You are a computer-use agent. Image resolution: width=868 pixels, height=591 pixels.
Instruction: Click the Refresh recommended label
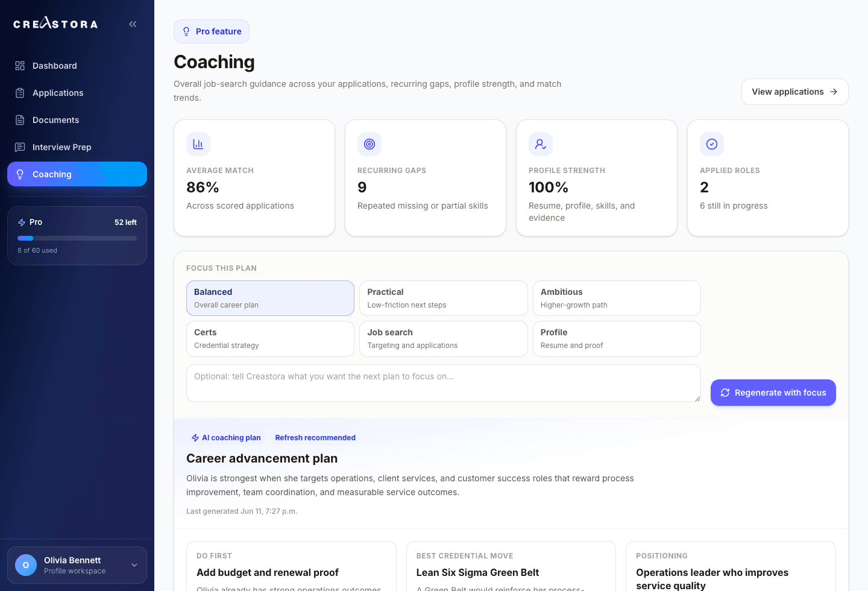315,438
